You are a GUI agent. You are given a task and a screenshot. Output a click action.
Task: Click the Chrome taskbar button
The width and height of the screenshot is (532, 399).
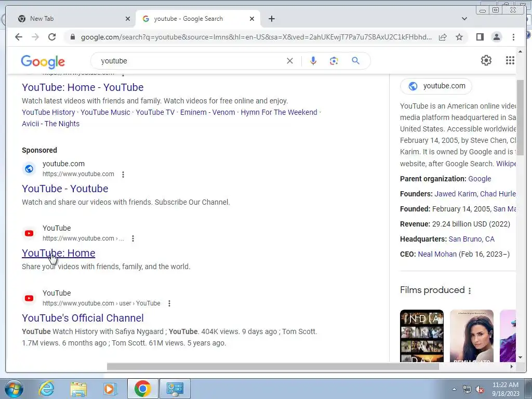coord(142,389)
